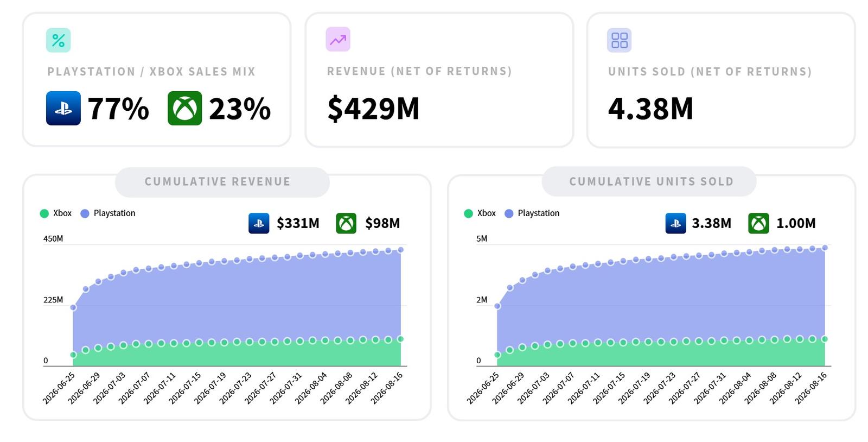The image size is (868, 442).
Task: Click 2026-08-16 date label on revenue chart
Action: 387,388
